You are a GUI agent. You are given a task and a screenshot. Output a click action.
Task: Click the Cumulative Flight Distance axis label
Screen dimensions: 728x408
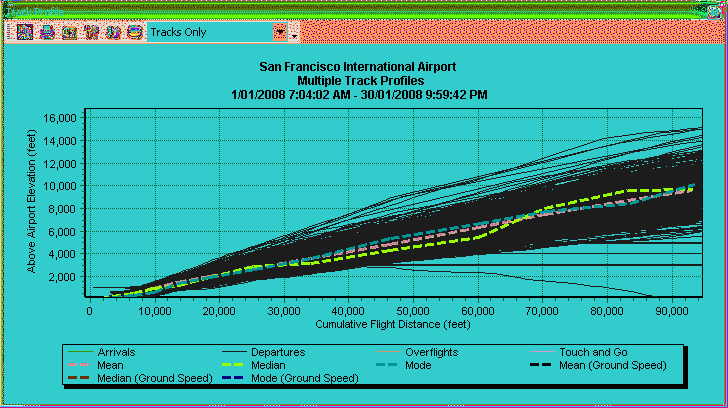(x=393, y=324)
